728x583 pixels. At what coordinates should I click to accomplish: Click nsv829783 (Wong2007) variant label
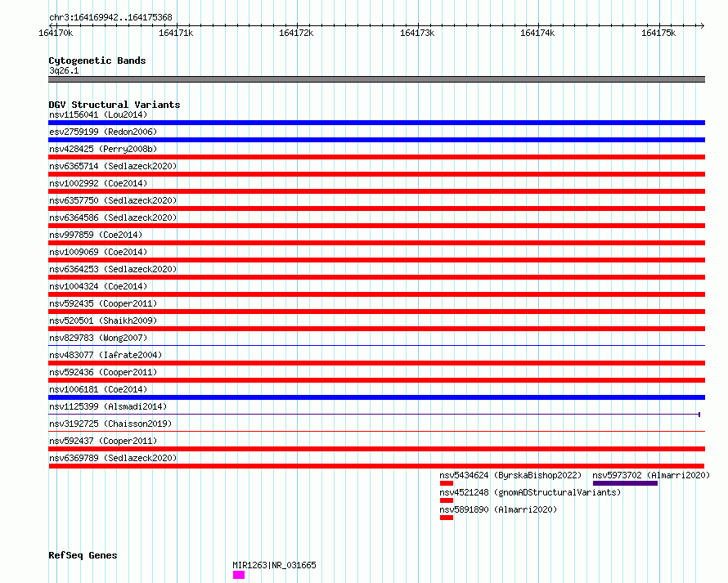[x=98, y=338]
